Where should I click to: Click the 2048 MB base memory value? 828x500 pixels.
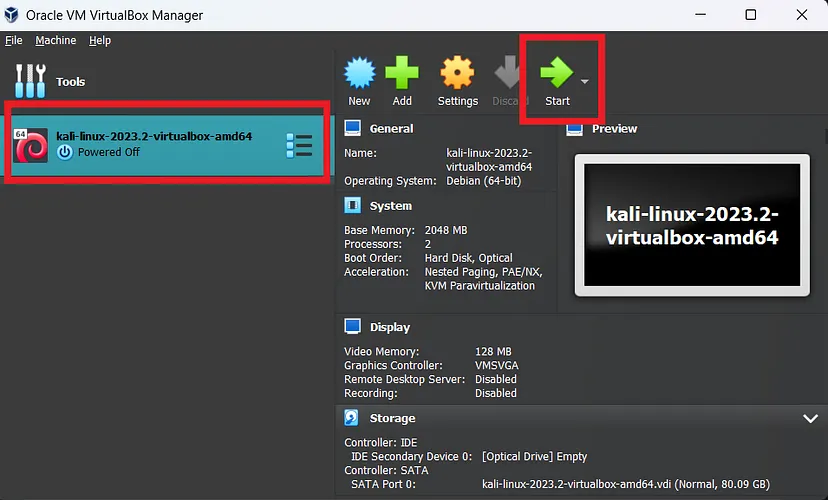[446, 230]
